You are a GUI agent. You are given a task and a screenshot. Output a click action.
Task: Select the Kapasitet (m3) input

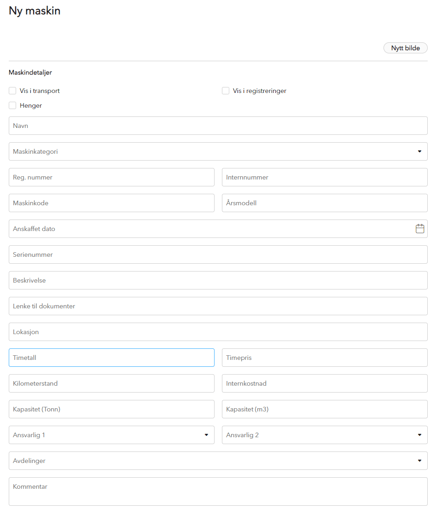click(x=325, y=409)
